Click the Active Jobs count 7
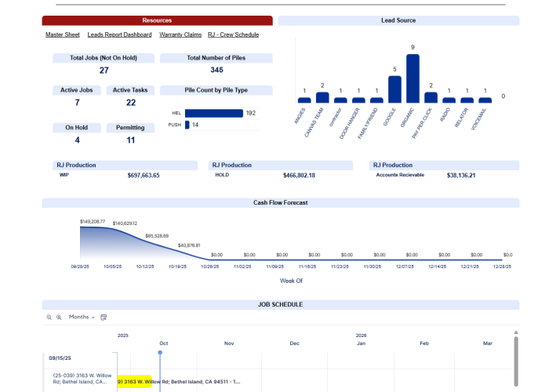The height and width of the screenshot is (392, 549). coord(77,103)
